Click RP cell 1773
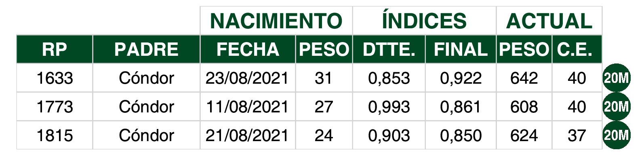 pyautogui.click(x=55, y=107)
